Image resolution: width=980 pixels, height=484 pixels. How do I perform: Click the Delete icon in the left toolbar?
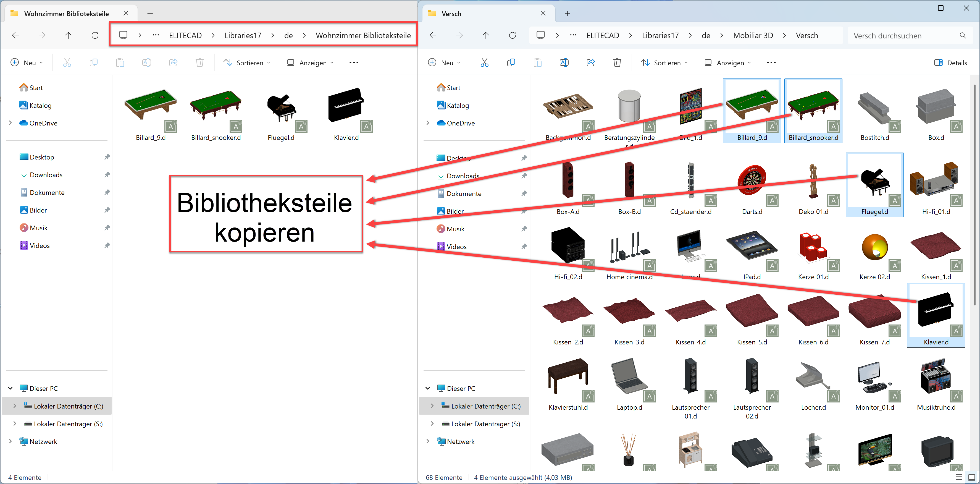(x=199, y=62)
